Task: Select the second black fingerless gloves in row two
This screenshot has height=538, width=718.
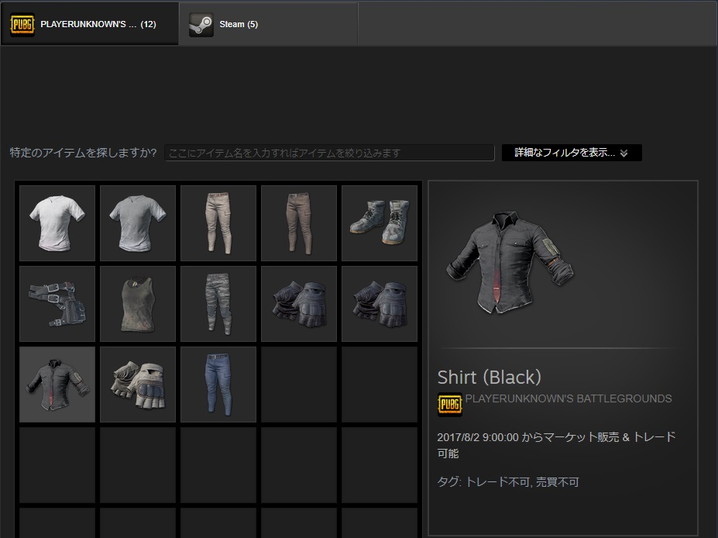Action: point(379,304)
